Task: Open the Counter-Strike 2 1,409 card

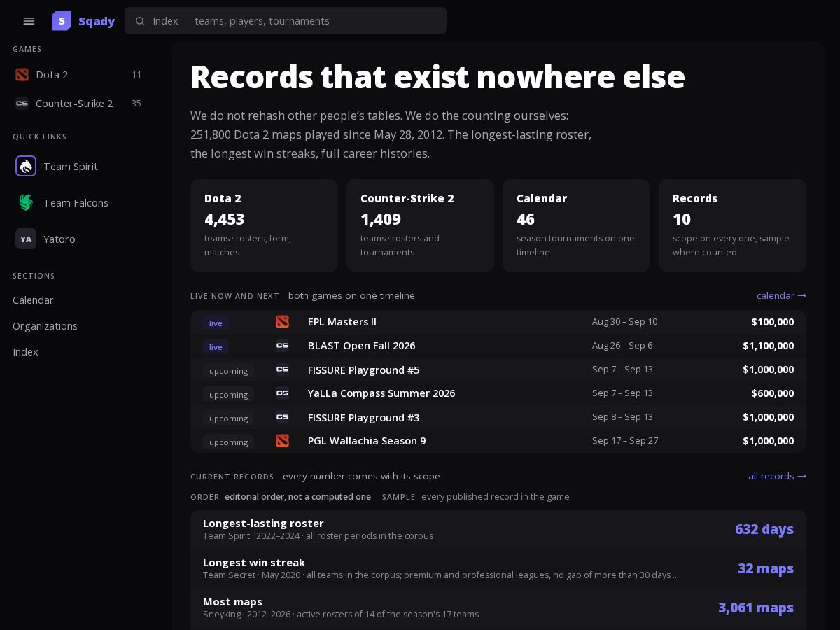Action: (x=420, y=225)
